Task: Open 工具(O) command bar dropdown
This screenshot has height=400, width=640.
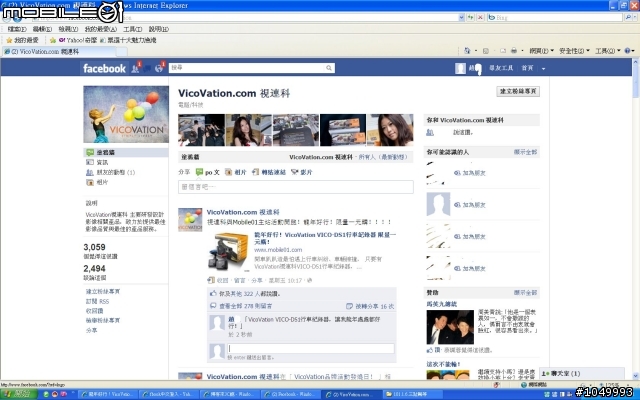Action: coord(607,51)
